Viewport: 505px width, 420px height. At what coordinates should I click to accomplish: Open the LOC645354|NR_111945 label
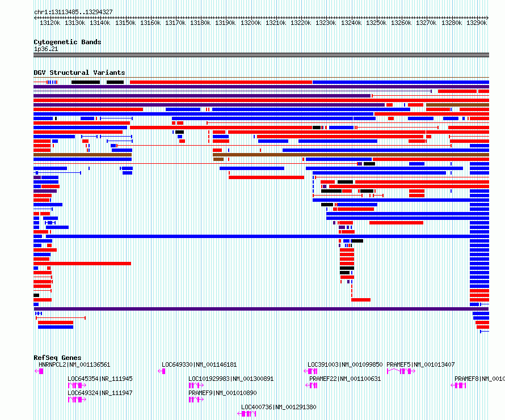pos(100,379)
